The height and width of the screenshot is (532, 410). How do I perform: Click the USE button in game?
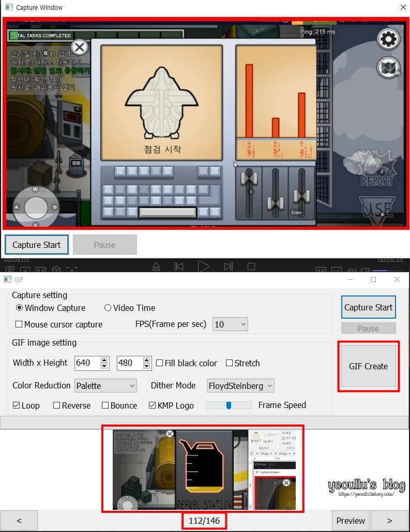[x=377, y=210]
